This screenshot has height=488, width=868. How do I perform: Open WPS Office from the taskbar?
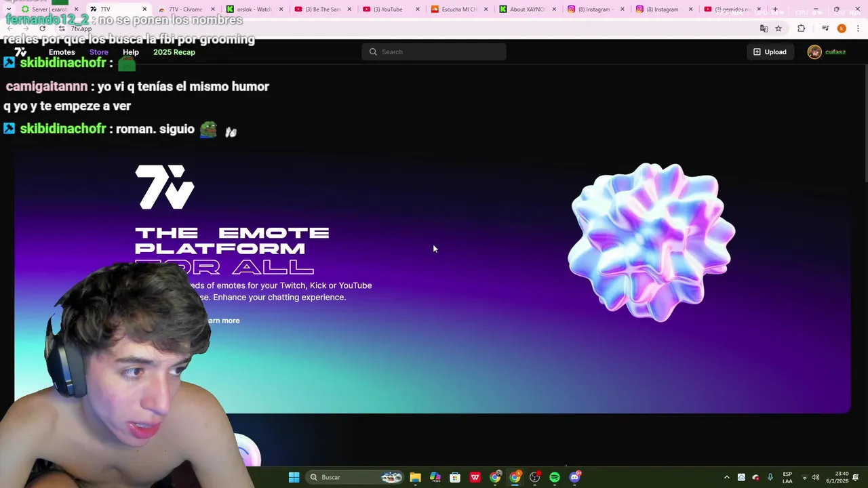[475, 477]
